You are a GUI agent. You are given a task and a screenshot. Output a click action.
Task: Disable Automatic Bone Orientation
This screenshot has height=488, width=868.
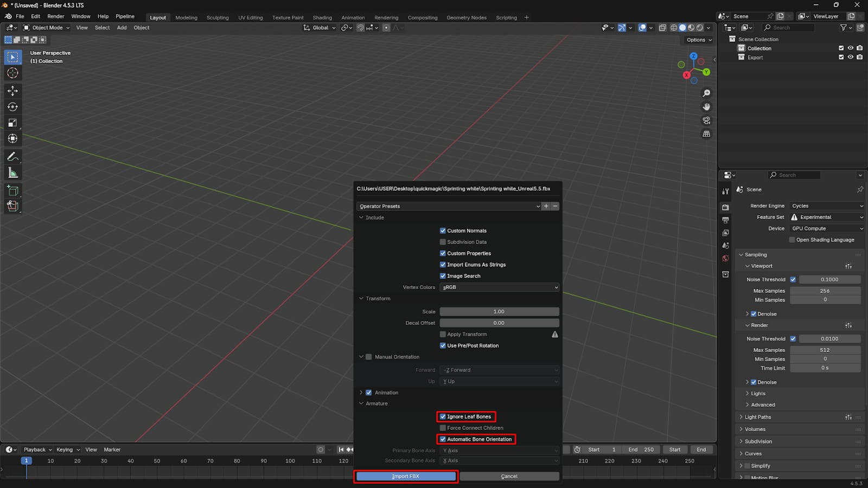[x=443, y=439]
